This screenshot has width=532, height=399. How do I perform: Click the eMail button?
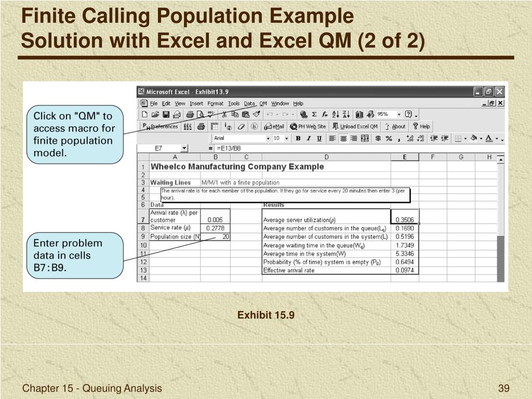pyautogui.click(x=274, y=127)
